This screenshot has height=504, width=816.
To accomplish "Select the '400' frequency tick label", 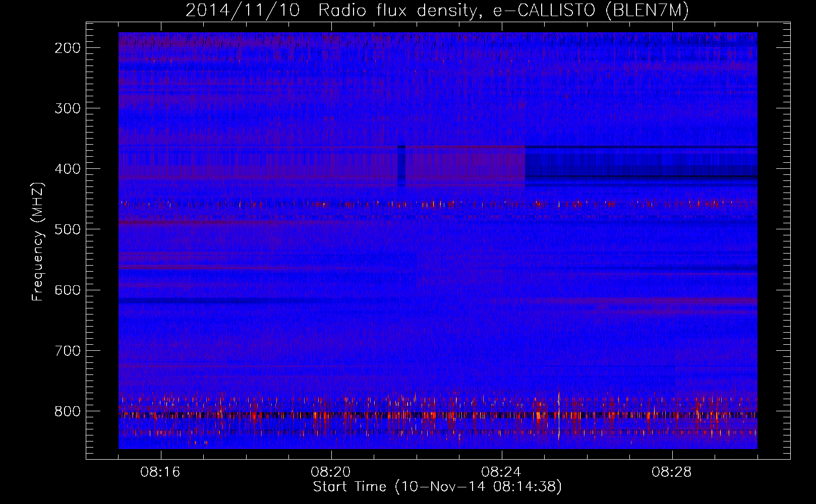I will (x=67, y=169).
